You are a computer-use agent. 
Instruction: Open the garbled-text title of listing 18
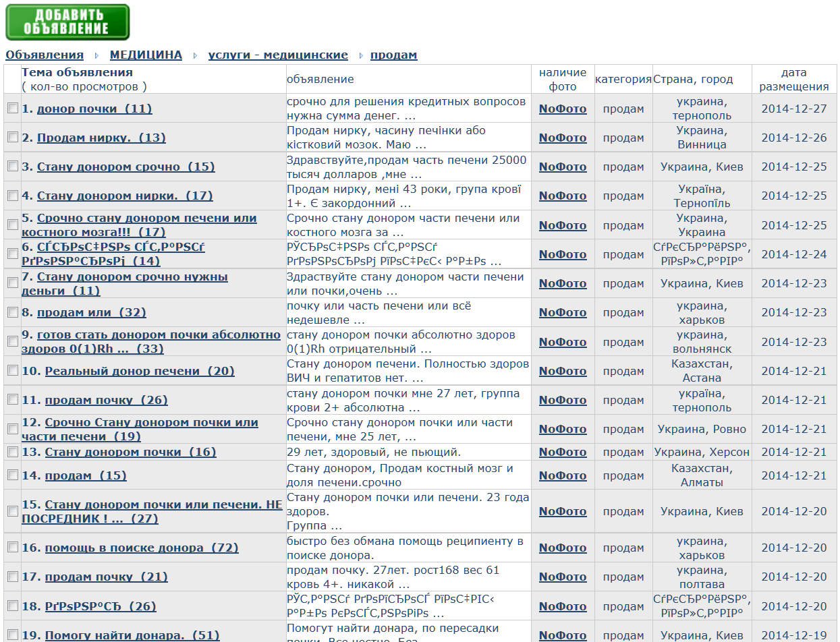coord(100,606)
